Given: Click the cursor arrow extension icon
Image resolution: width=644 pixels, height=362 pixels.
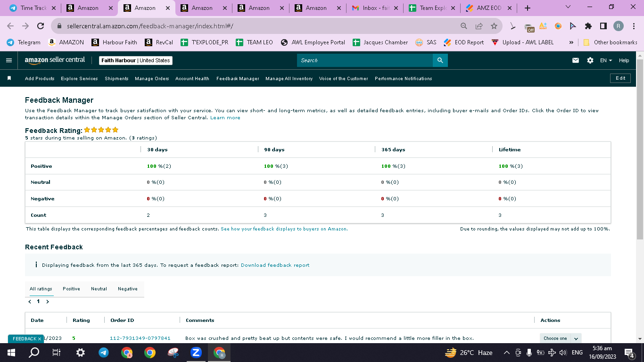Looking at the screenshot, I should click(x=573, y=26).
